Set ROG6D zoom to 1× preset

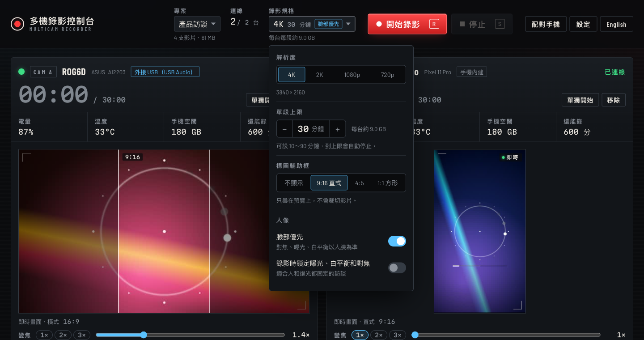44,335
